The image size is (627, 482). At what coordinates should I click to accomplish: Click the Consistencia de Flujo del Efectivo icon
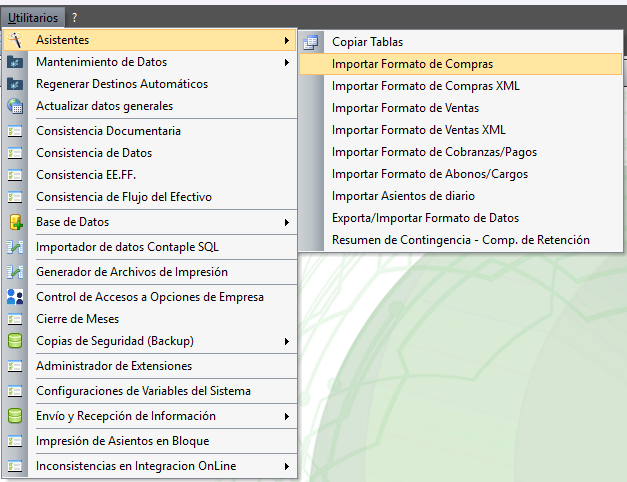pos(15,197)
